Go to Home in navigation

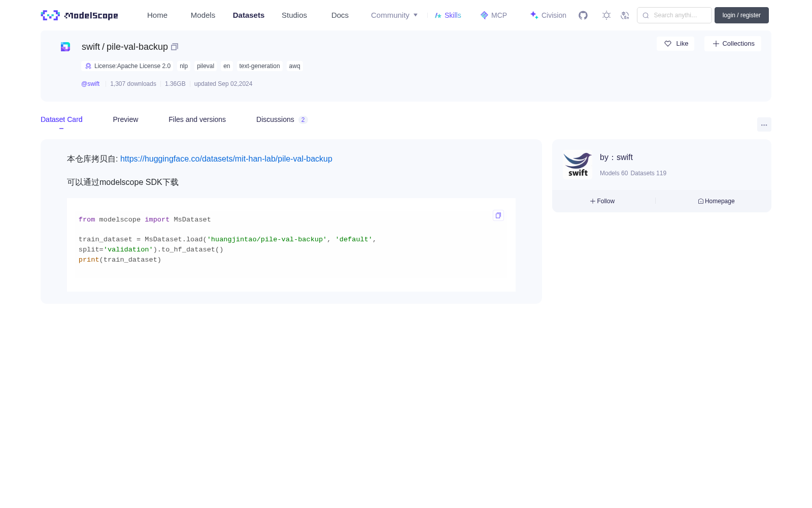[x=157, y=15]
